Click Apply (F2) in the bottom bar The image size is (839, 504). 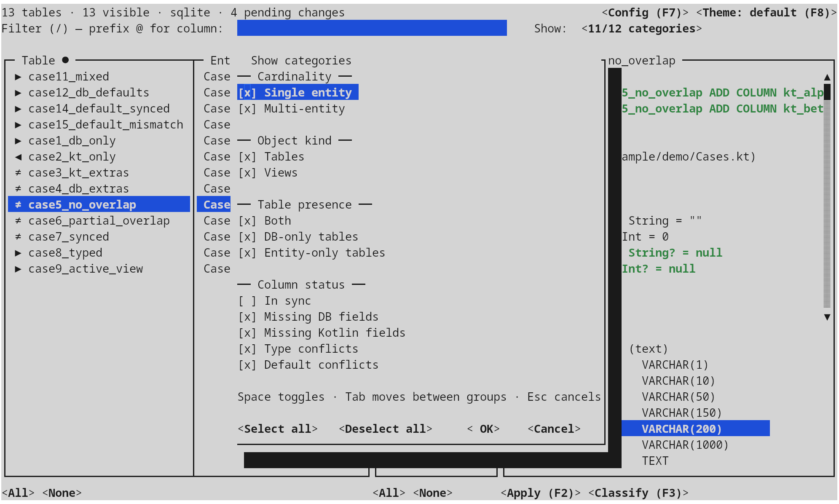(x=541, y=493)
